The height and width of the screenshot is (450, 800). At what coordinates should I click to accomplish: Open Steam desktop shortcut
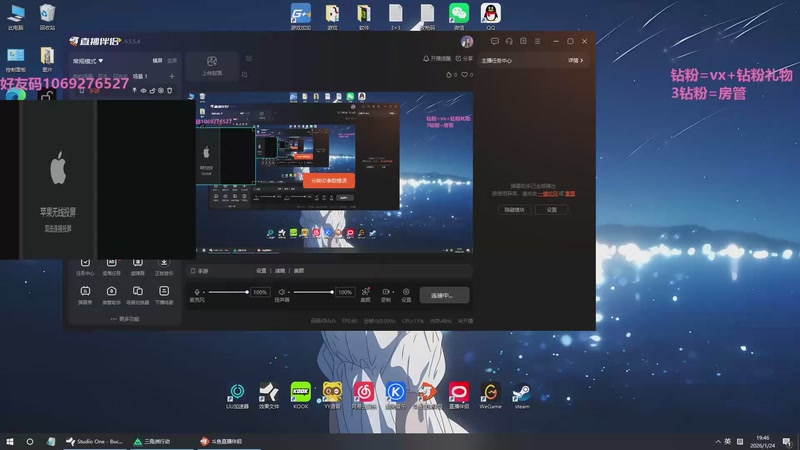[522, 396]
